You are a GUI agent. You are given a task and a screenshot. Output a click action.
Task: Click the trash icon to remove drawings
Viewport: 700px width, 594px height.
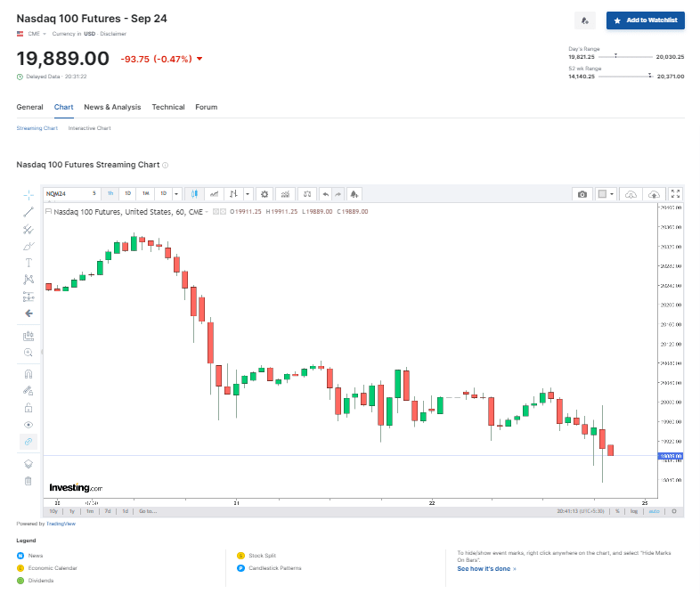point(28,481)
